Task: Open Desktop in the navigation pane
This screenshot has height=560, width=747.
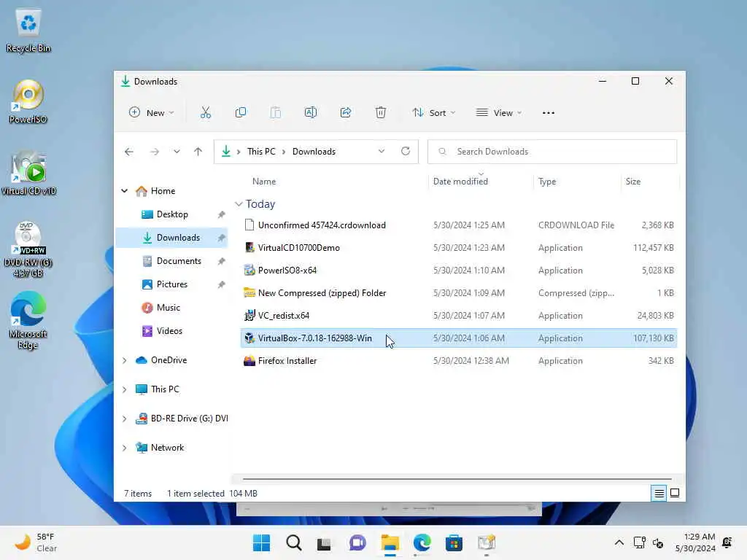Action: point(172,214)
